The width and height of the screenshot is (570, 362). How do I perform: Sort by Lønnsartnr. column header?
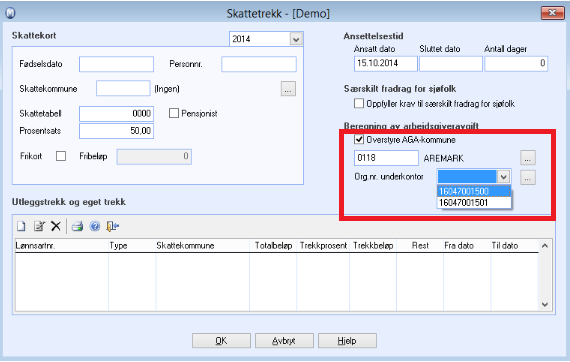click(x=61, y=246)
